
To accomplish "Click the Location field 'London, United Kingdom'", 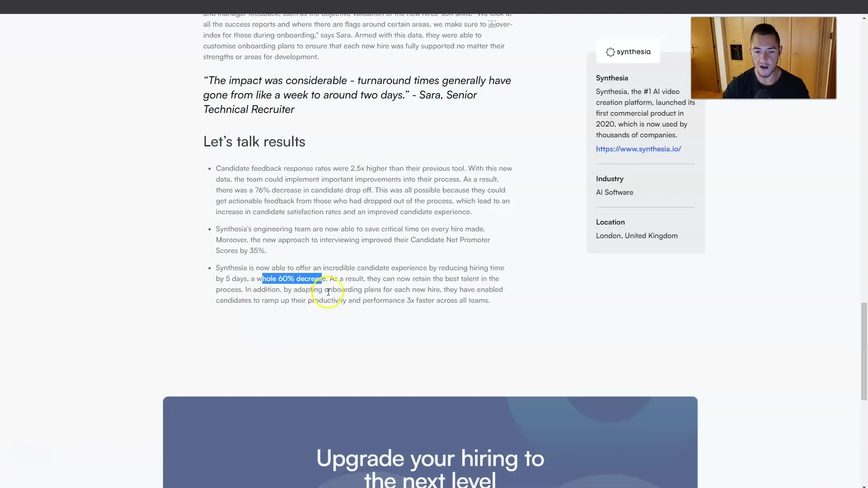I will point(637,235).
